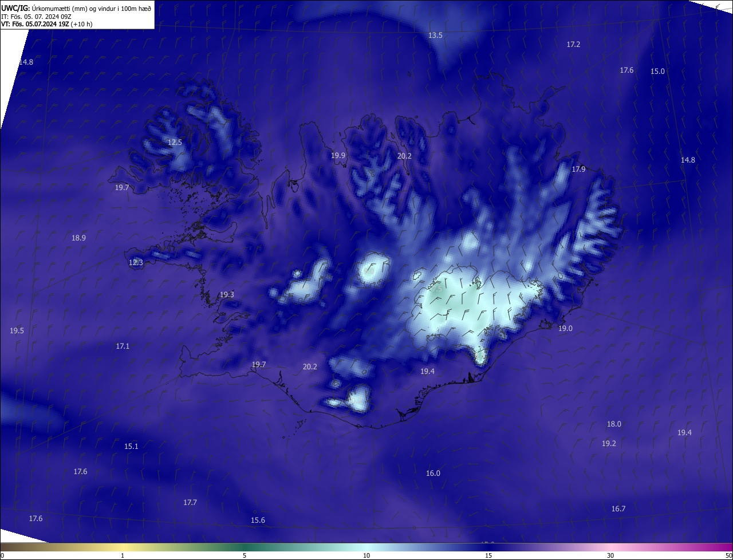Image resolution: width=733 pixels, height=560 pixels.
Task: Click the color scale tick labeled 50
Action: (x=728, y=556)
